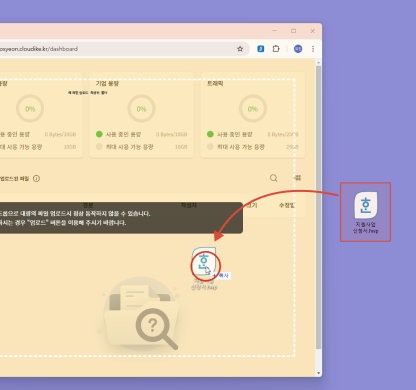Click the 0 Bytes/10GB value in 기업 용량 card

[172, 134]
